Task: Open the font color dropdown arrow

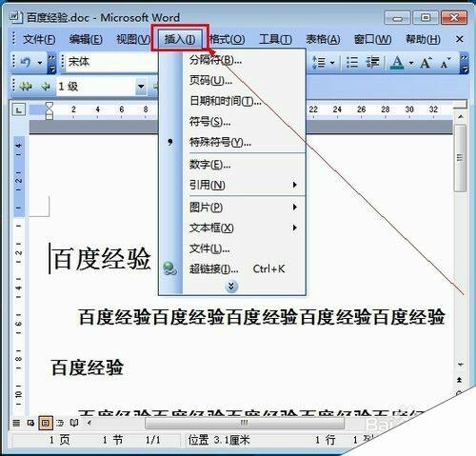Action: 411,63
